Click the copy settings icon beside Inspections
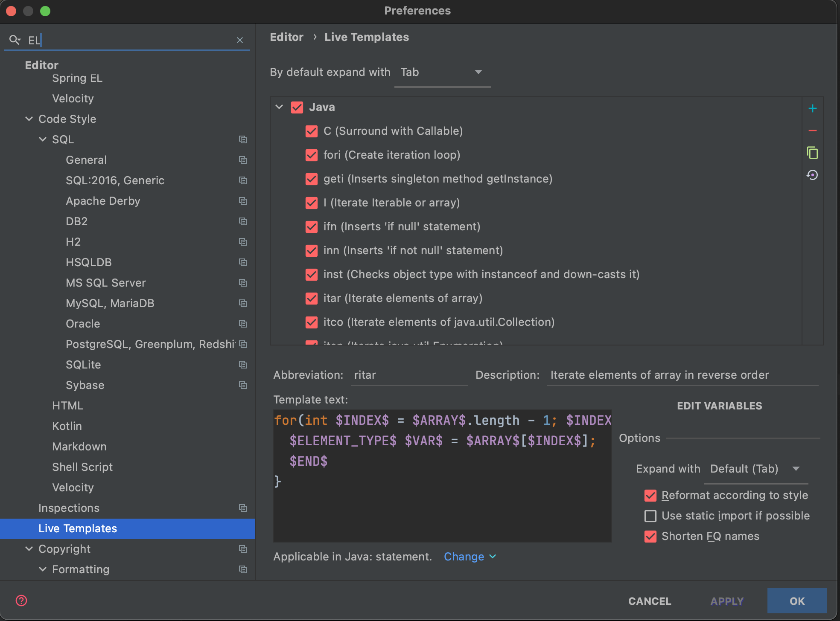840x621 pixels. (x=243, y=508)
